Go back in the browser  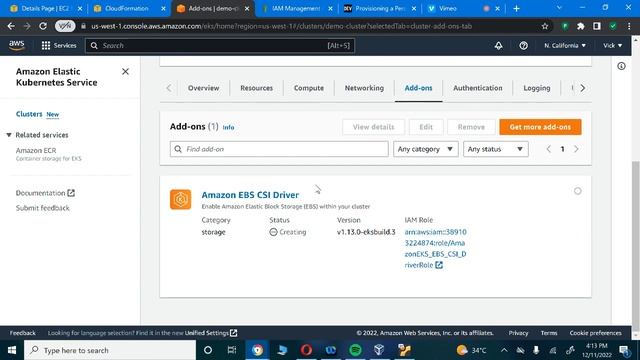(x=11, y=26)
